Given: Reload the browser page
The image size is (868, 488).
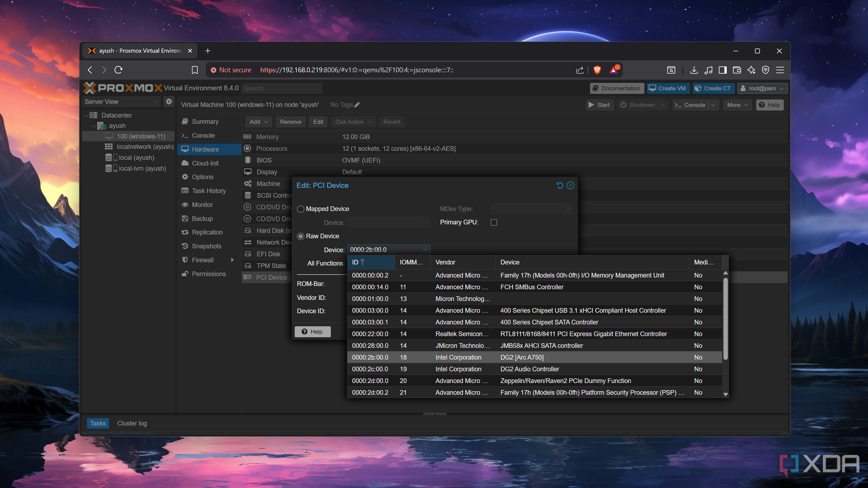Looking at the screenshot, I should pos(118,70).
